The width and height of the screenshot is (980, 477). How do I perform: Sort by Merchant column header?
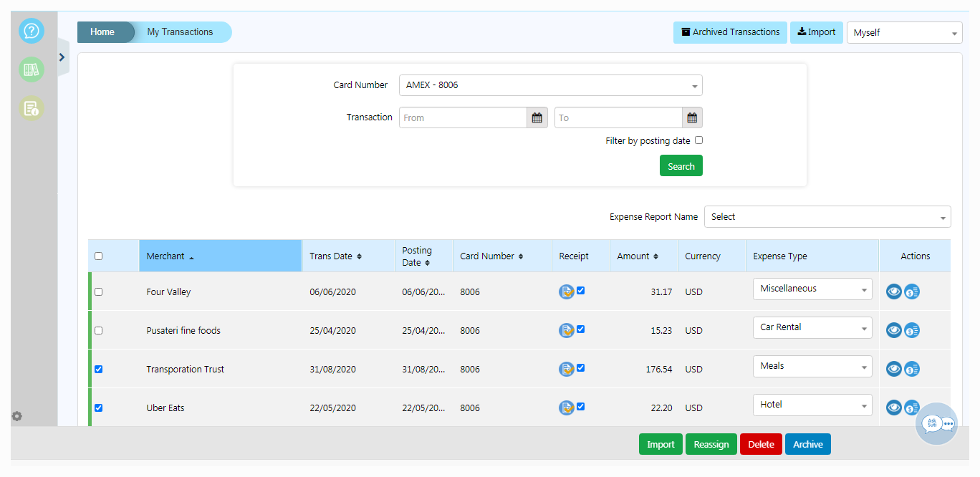pos(221,256)
